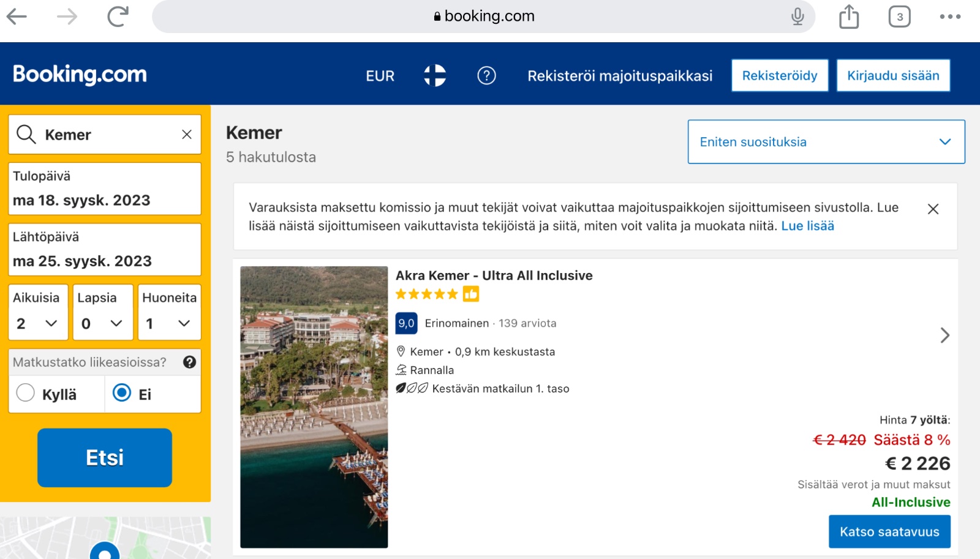Click the green All-Inclusive label
Viewport: 980px width, 559px height.
pyautogui.click(x=911, y=502)
